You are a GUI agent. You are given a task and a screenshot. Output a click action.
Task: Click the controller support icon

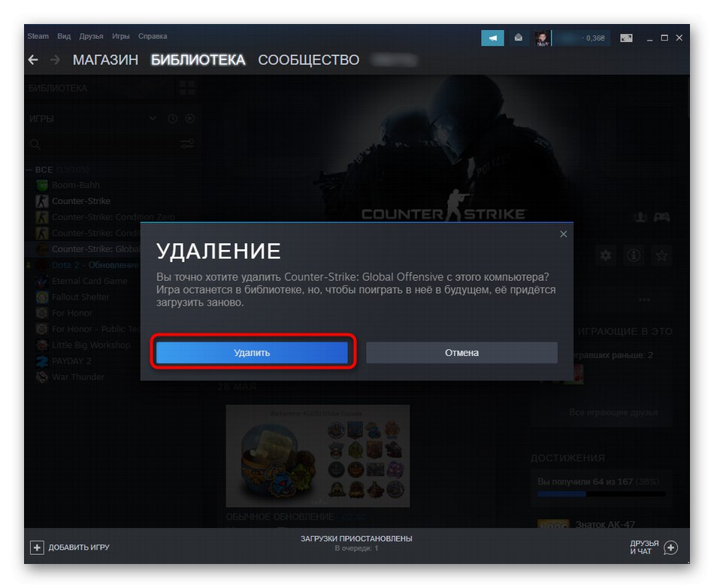tap(661, 217)
